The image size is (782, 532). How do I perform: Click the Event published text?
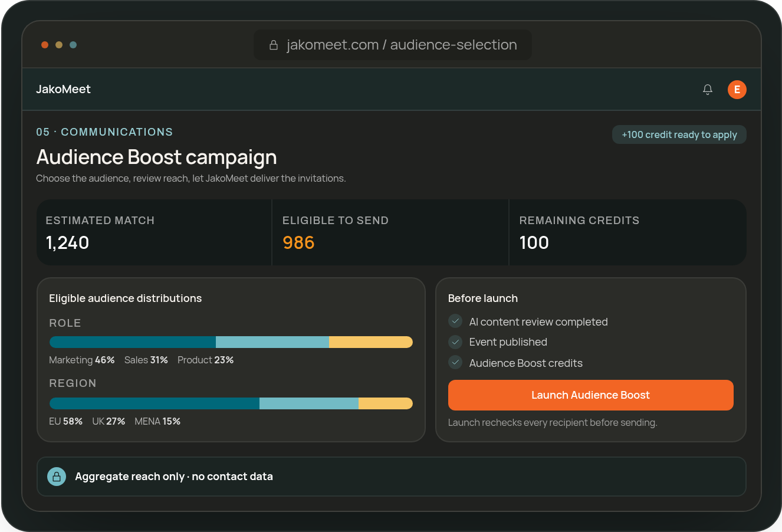click(x=508, y=342)
